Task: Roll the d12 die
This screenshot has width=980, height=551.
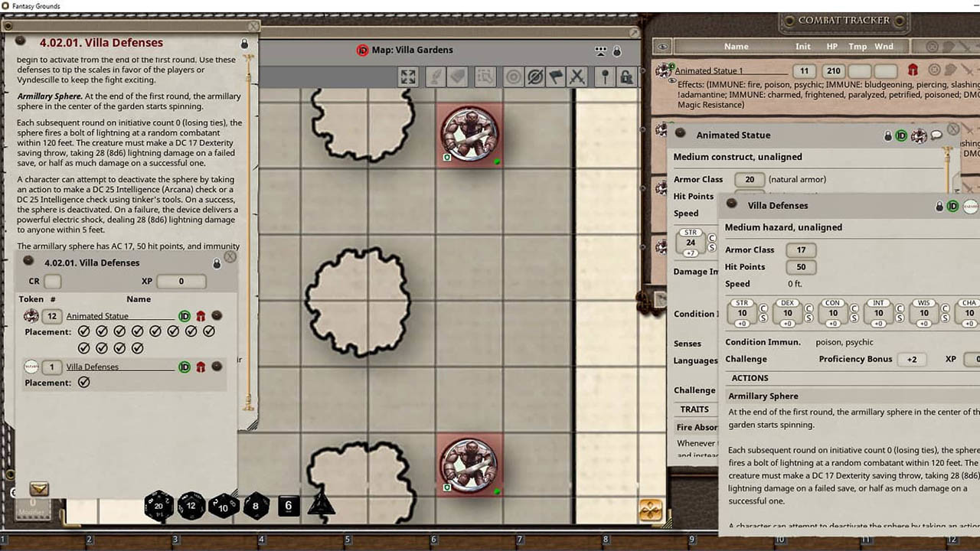Action: (x=191, y=506)
